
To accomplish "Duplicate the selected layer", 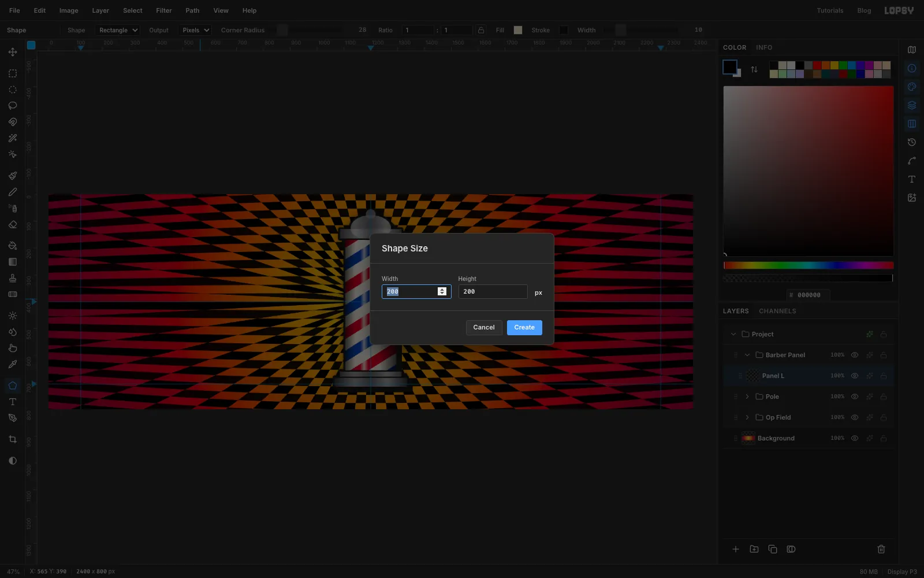I will (x=773, y=549).
